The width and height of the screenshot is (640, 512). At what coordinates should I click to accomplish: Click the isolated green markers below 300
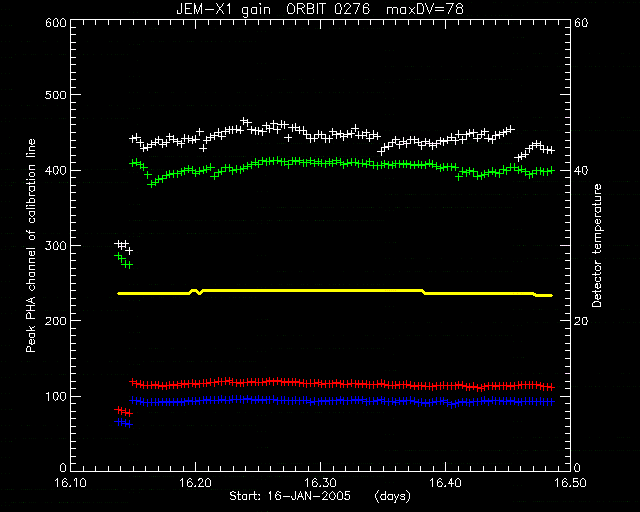124,260
